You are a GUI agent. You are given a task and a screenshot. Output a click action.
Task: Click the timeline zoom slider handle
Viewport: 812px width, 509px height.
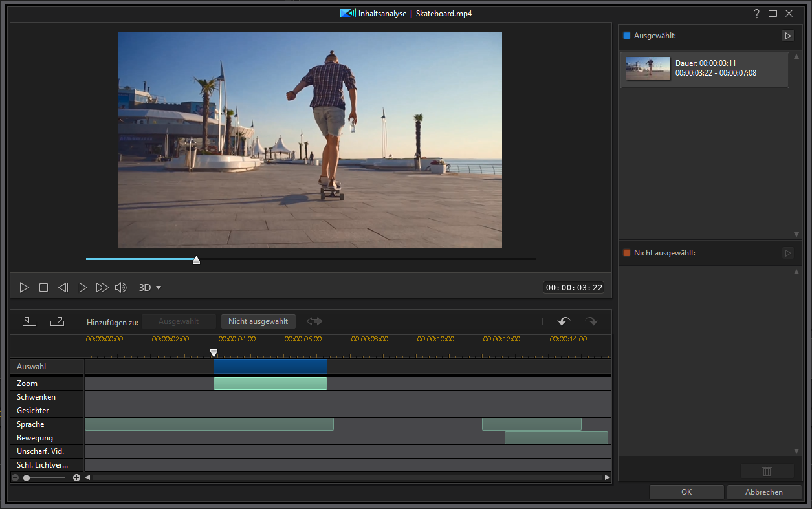click(27, 477)
